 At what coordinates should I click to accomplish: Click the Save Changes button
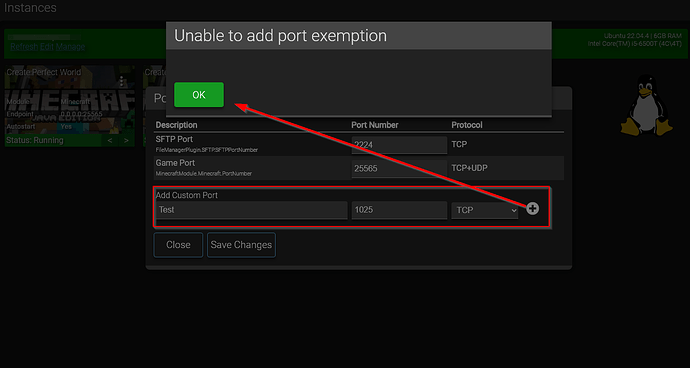[241, 245]
